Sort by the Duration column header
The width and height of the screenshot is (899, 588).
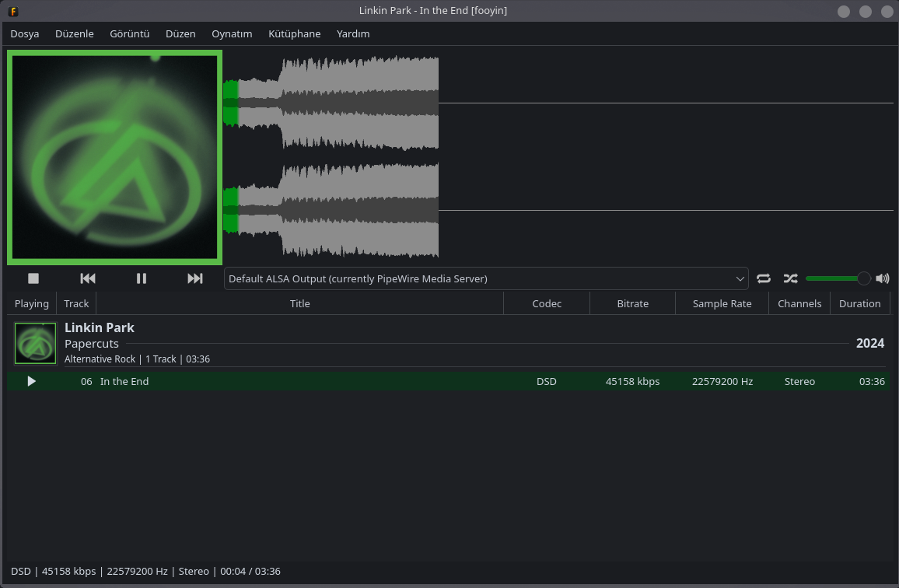pos(859,303)
